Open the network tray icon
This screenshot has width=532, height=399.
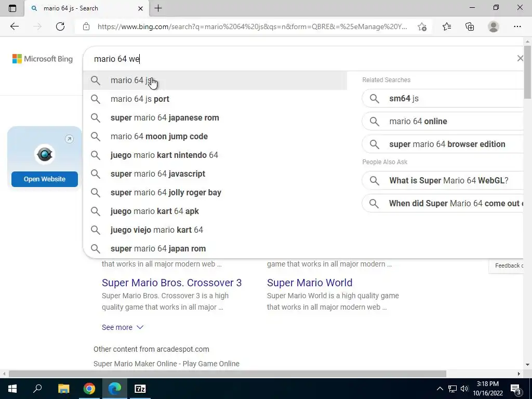coord(453,389)
